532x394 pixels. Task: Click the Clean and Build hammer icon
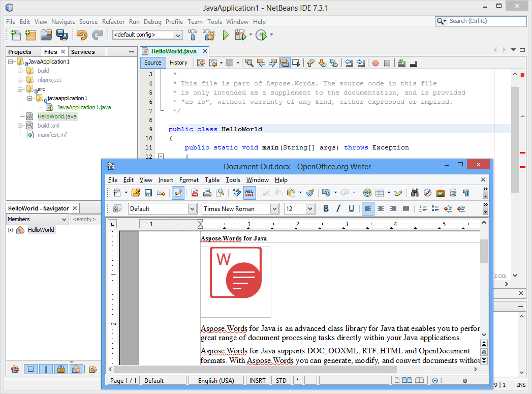(x=208, y=35)
